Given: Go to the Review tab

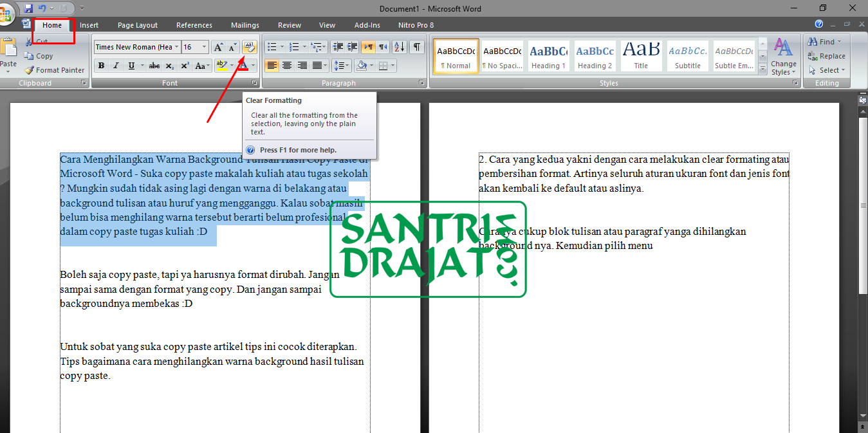Looking at the screenshot, I should [x=290, y=25].
